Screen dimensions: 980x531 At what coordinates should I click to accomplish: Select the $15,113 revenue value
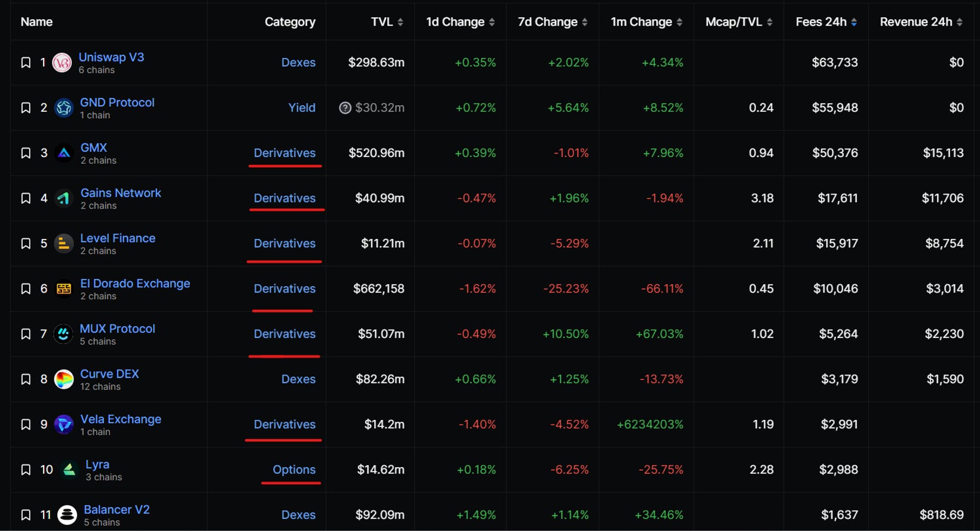click(944, 153)
